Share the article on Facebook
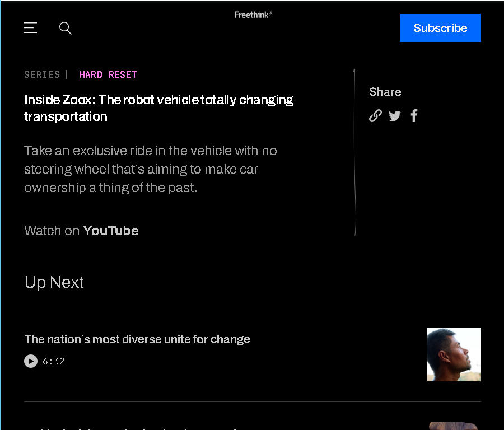The width and height of the screenshot is (504, 430). (x=414, y=116)
